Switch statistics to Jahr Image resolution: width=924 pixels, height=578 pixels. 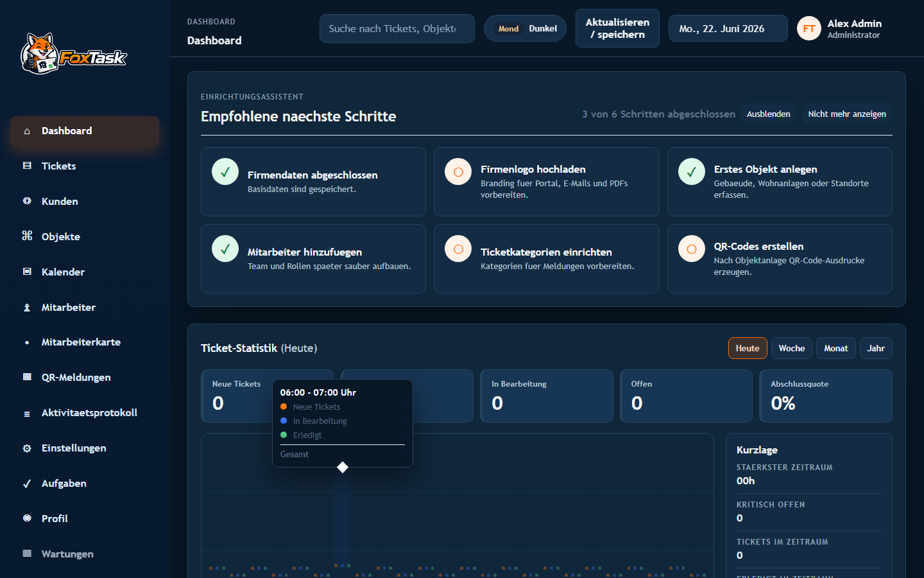tap(876, 348)
